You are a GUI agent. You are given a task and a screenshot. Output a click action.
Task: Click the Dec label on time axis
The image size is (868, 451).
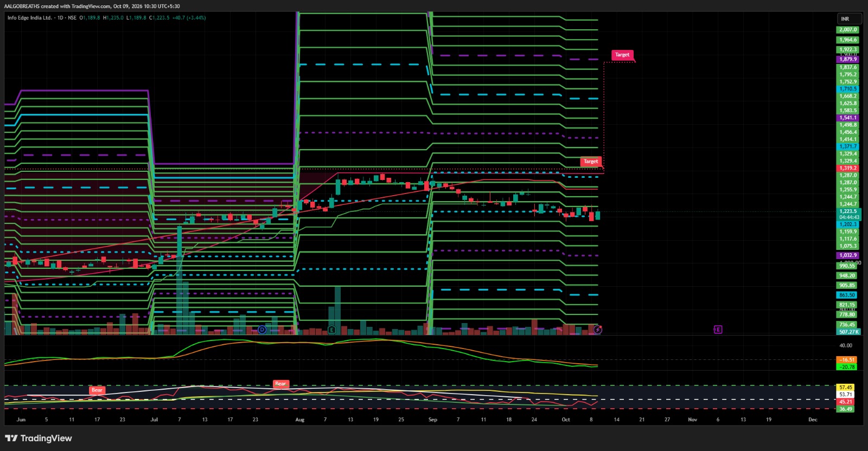(813, 420)
